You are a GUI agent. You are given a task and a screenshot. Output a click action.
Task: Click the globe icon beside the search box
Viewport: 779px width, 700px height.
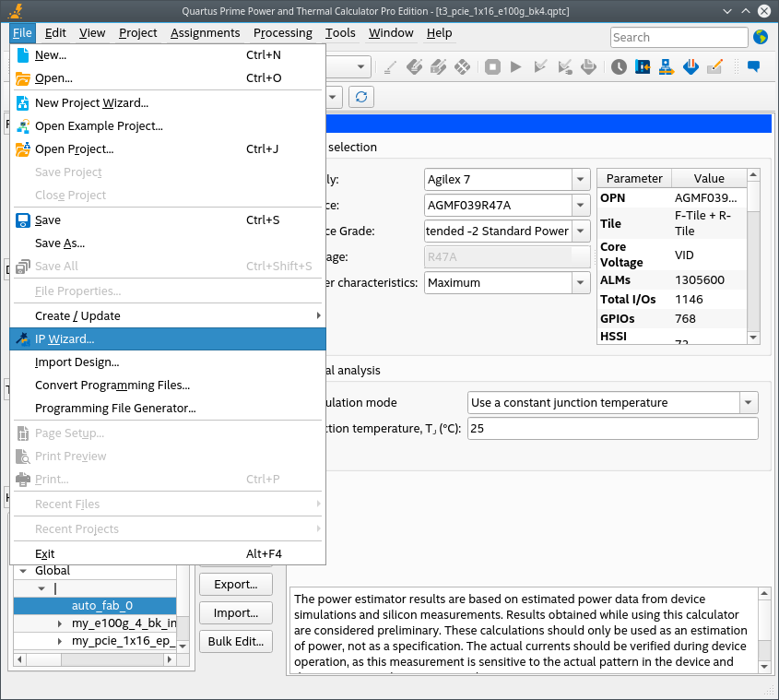point(761,37)
